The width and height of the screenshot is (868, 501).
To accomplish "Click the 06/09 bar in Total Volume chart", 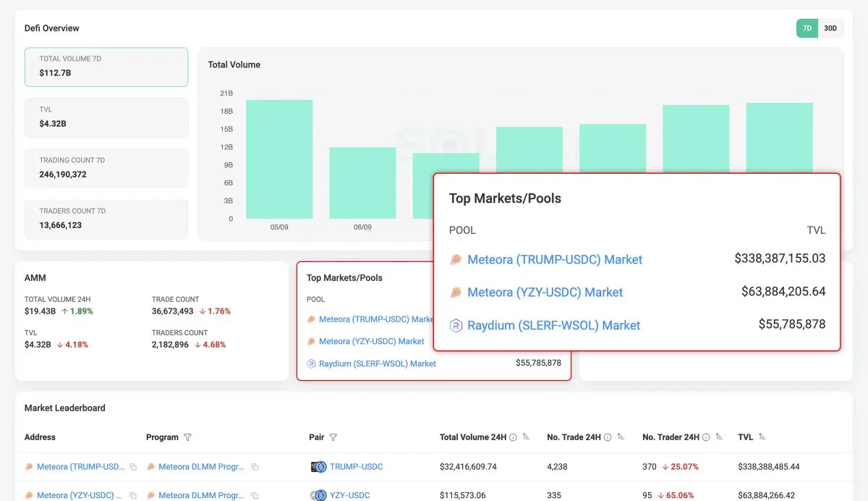I will 362,183.
